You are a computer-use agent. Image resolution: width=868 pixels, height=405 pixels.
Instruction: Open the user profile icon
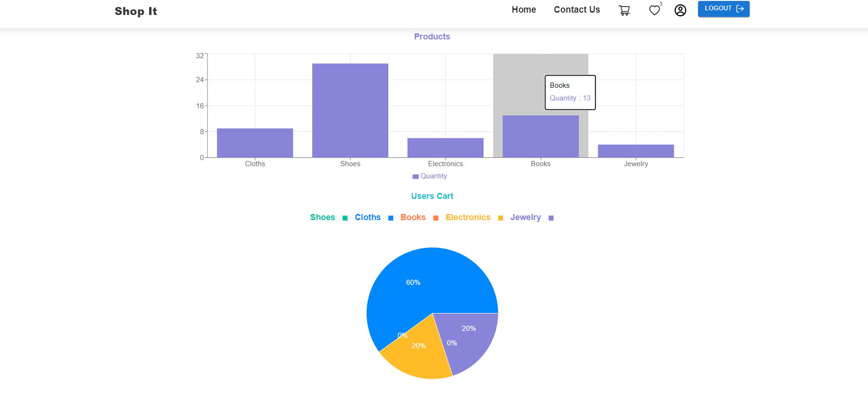[680, 10]
